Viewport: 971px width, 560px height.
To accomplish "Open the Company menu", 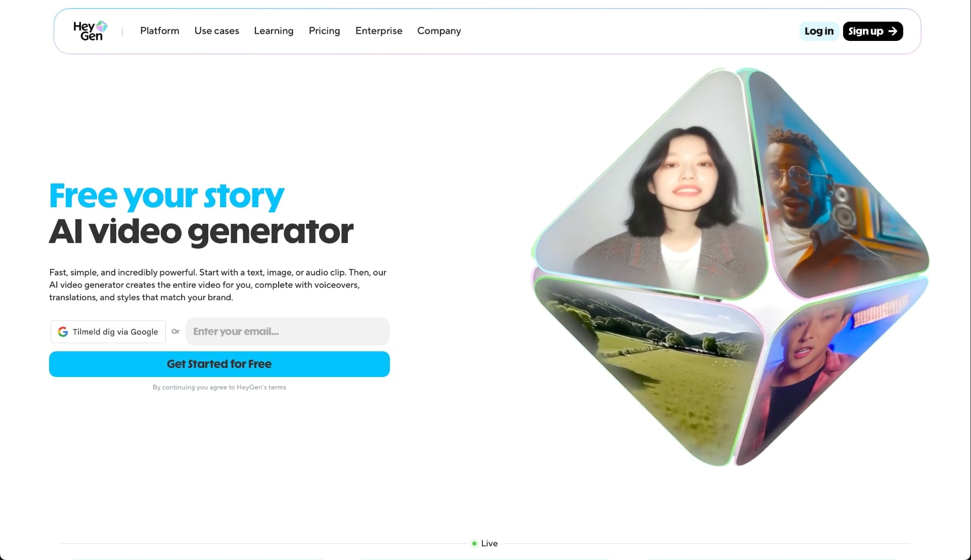I will pos(438,31).
